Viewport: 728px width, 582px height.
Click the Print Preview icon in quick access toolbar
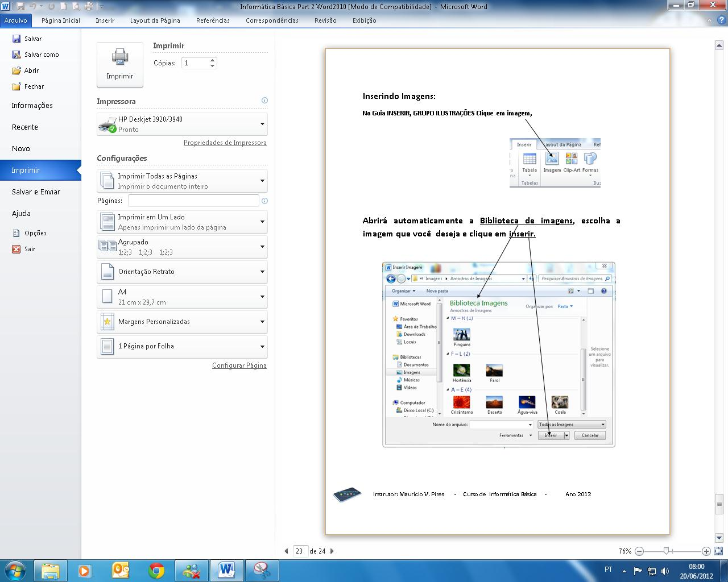76,6
